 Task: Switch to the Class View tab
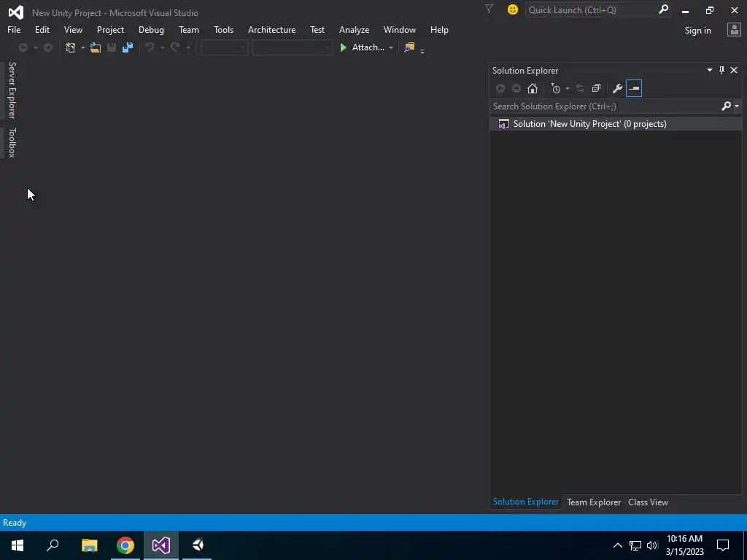(648, 502)
